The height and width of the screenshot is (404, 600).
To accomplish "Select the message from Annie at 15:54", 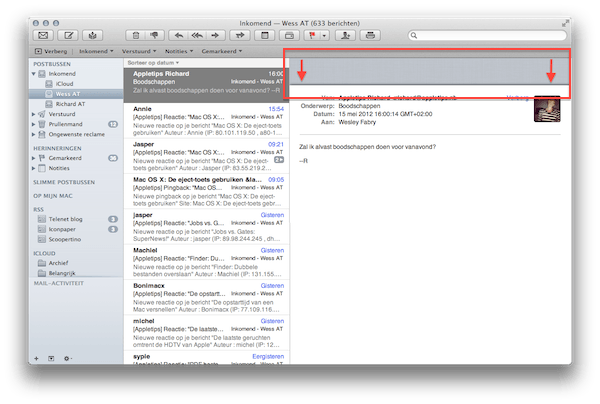I will (206, 121).
